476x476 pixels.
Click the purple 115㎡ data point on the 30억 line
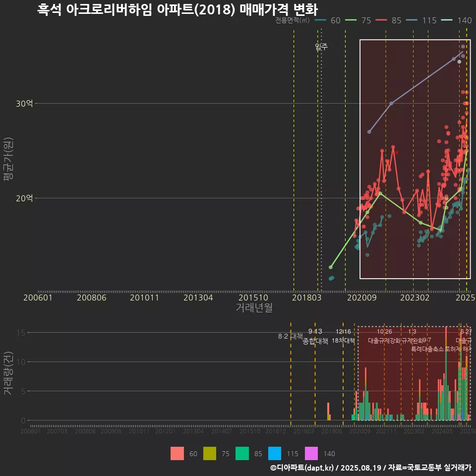point(391,104)
